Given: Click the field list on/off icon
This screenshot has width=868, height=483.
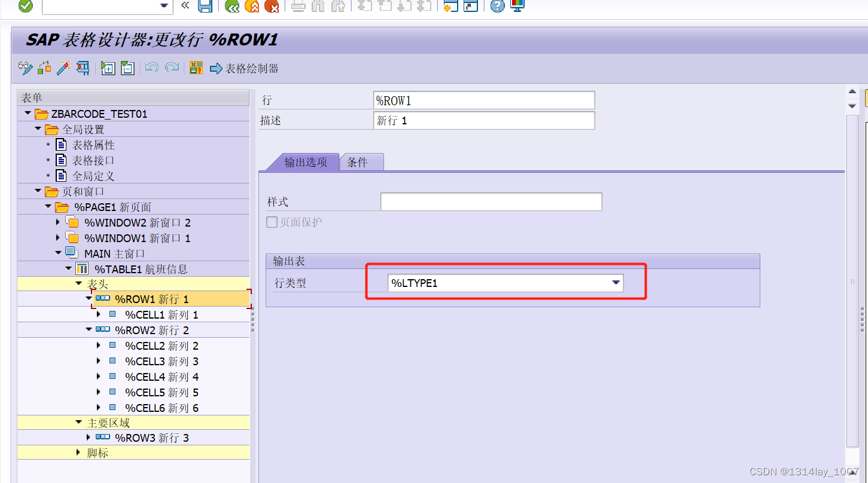Looking at the screenshot, I should click(196, 68).
